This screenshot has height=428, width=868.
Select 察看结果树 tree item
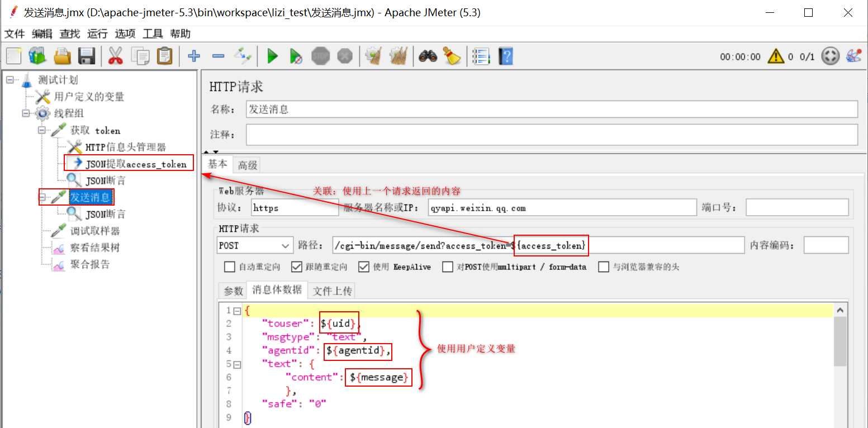pos(95,248)
